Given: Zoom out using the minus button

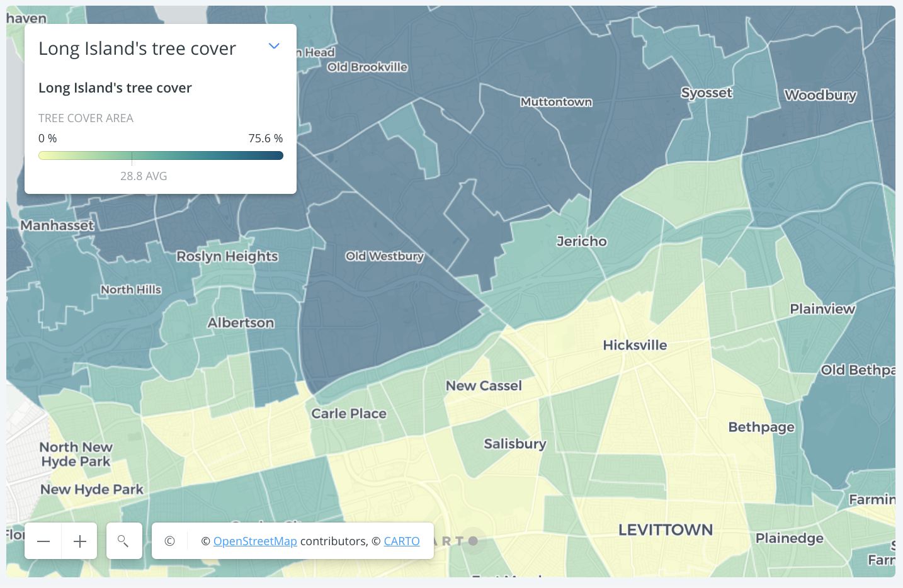Looking at the screenshot, I should (x=42, y=541).
